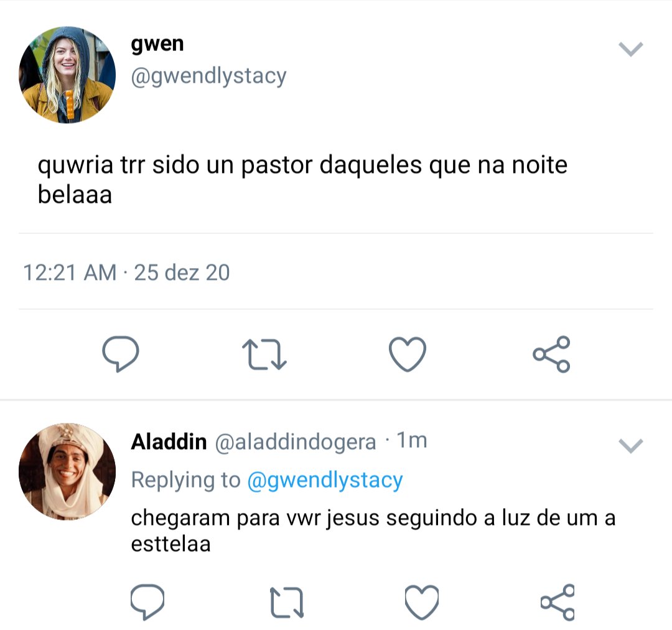
Task: Retweet gwen's tweet
Action: click(x=264, y=354)
